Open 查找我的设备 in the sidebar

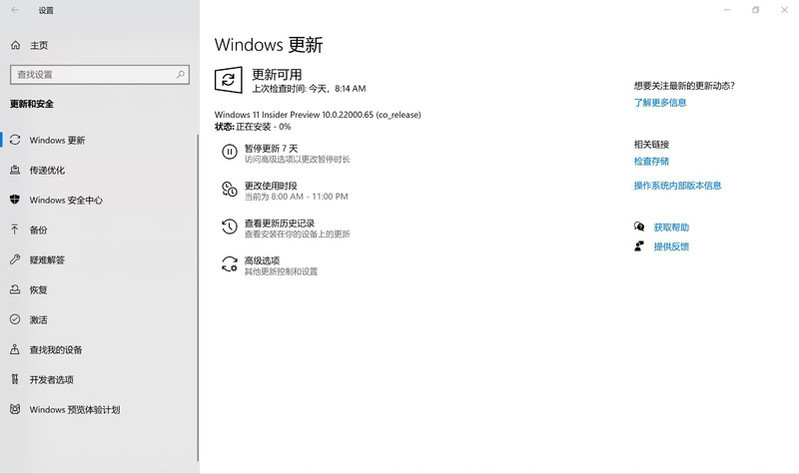pos(55,350)
